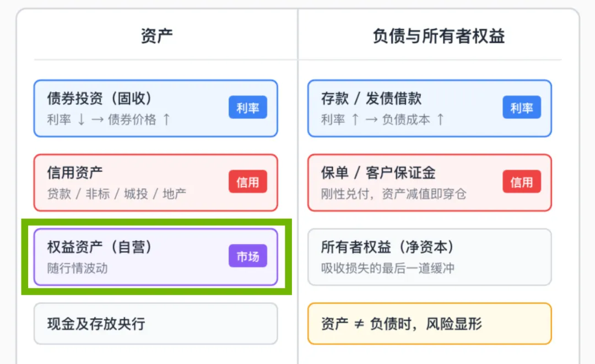Click subtitle 贷款 / 非标 / 城投 / 地产
The width and height of the screenshot is (595, 364).
[x=116, y=194]
